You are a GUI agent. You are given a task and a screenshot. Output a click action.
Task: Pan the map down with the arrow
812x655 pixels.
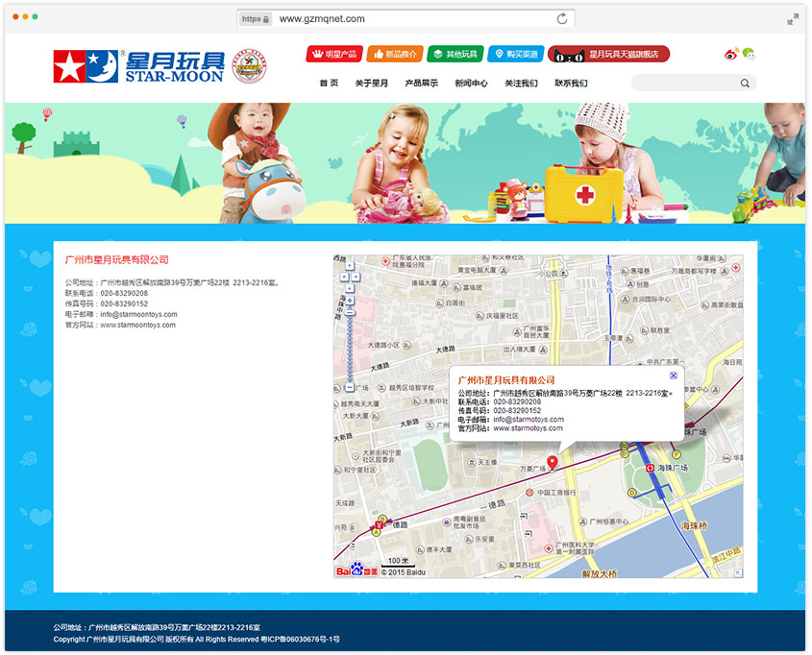pyautogui.click(x=350, y=288)
